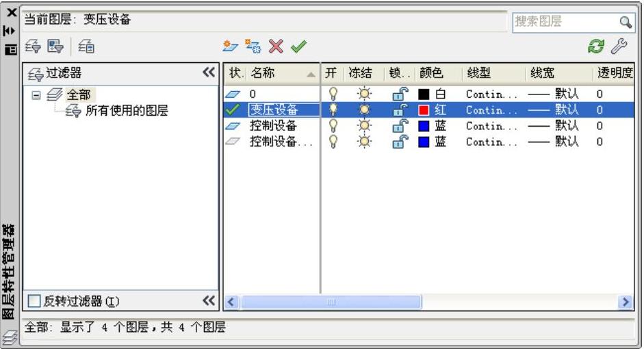Image resolution: width=644 pixels, height=349 pixels.
Task: Click the 颜色 column header
Action: coord(437,73)
